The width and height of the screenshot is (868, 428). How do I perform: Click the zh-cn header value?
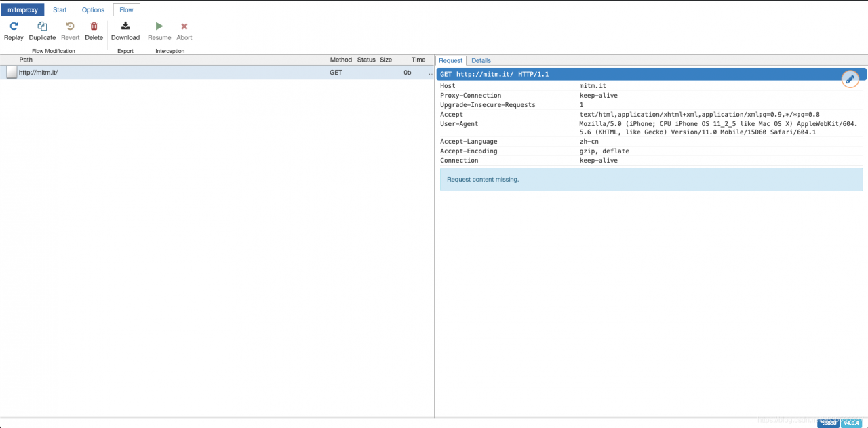(x=589, y=142)
